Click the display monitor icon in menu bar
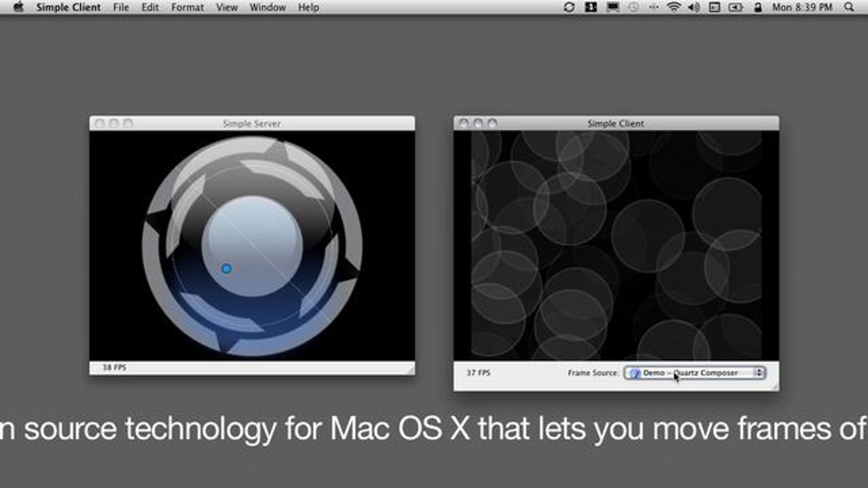 tap(613, 7)
